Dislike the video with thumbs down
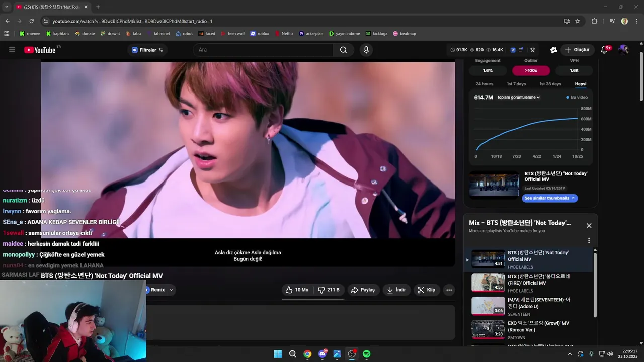The height and width of the screenshot is (362, 644). tap(329, 290)
